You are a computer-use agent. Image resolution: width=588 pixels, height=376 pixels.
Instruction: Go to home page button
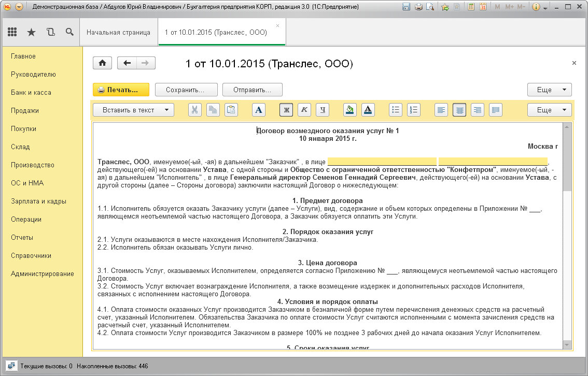[102, 63]
